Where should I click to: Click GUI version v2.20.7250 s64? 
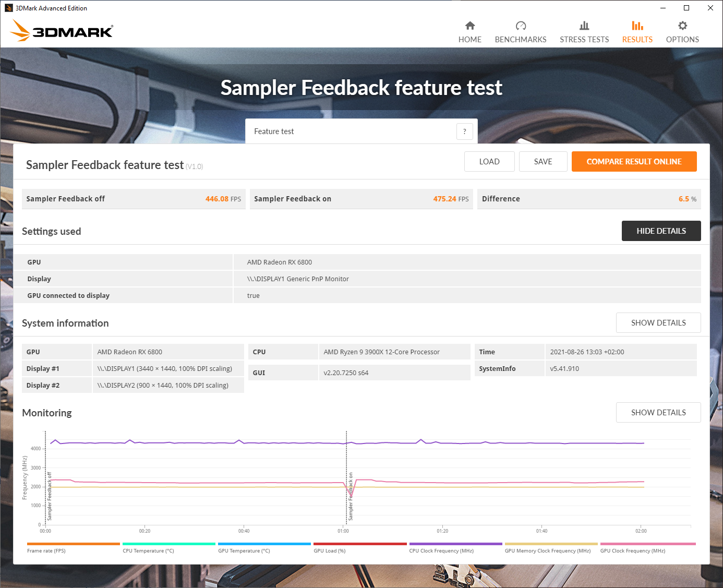click(346, 373)
